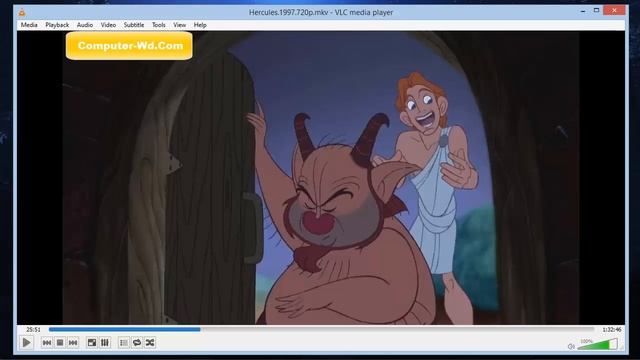
Task: Open the View menu
Action: [179, 25]
